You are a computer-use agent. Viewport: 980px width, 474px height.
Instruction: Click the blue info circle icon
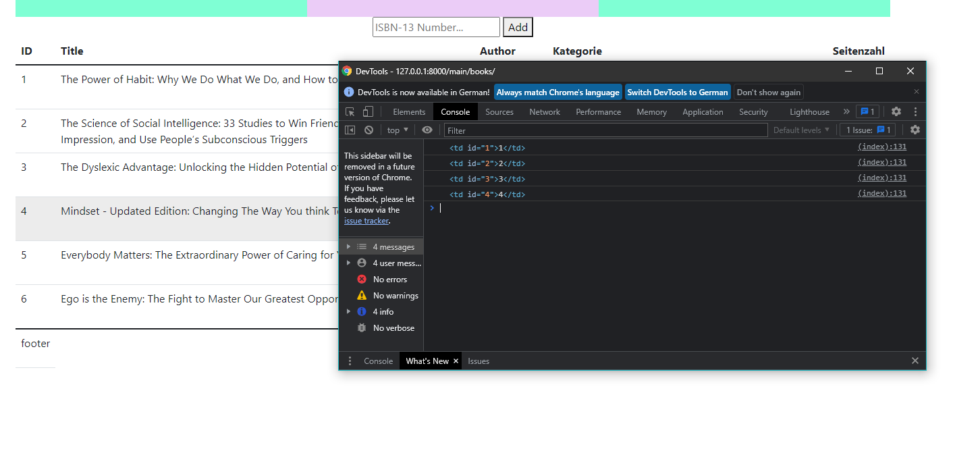pyautogui.click(x=362, y=312)
